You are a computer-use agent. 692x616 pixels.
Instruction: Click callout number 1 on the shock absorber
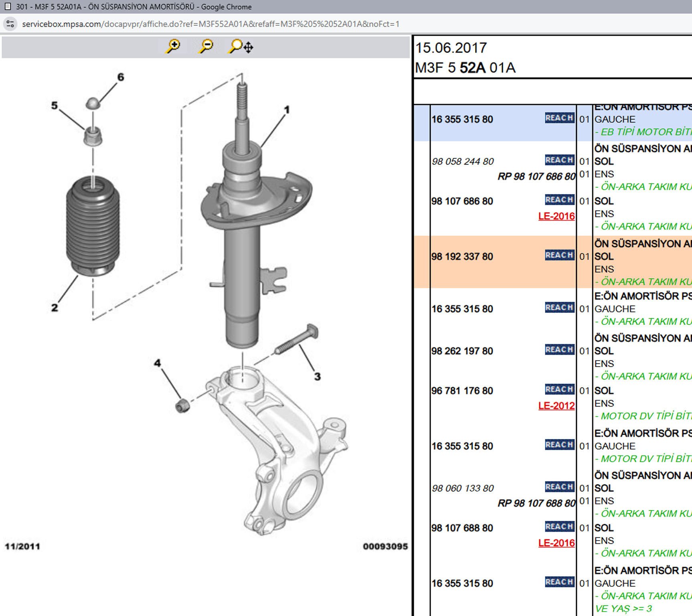coord(287,109)
